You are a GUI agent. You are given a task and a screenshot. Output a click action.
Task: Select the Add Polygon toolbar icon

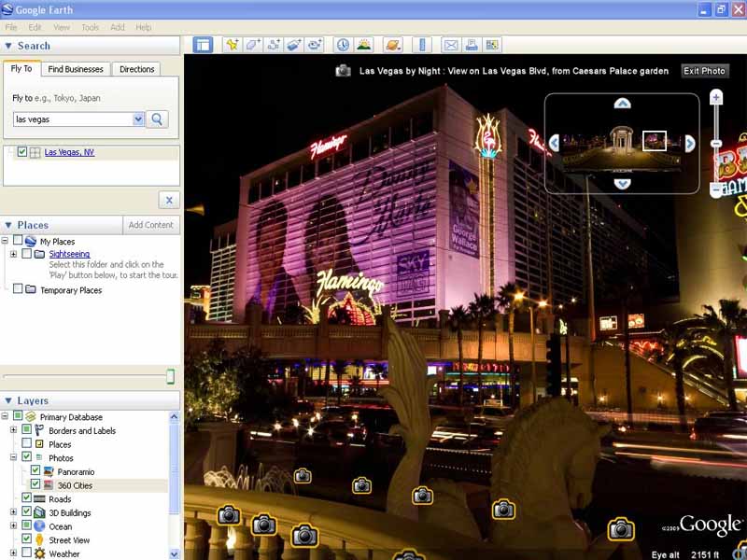coord(252,45)
